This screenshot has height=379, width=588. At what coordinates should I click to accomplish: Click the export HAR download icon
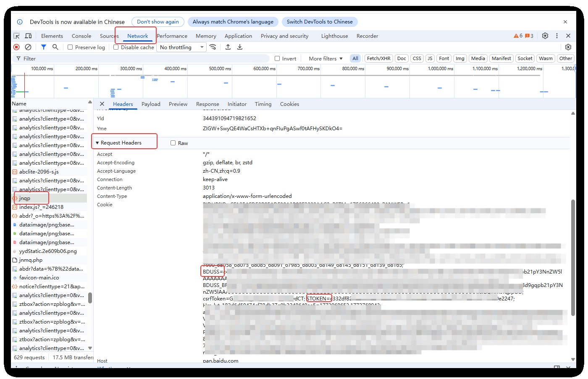tap(240, 47)
